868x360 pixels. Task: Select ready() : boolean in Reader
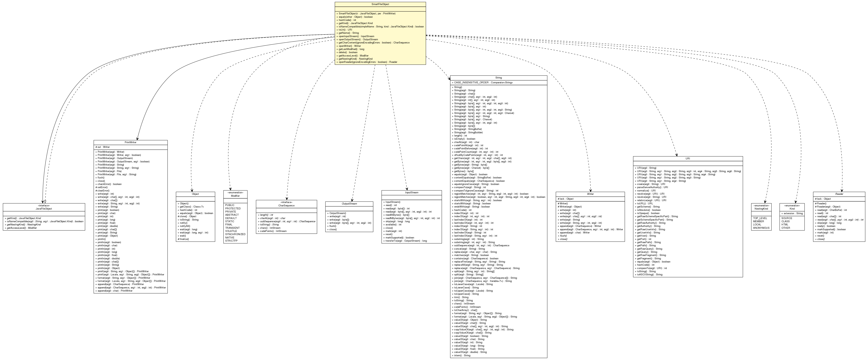click(825, 226)
